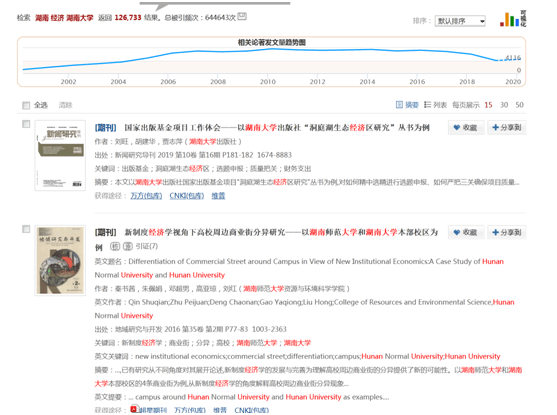Click the result count 126,733
557x415 pixels.
128,17
